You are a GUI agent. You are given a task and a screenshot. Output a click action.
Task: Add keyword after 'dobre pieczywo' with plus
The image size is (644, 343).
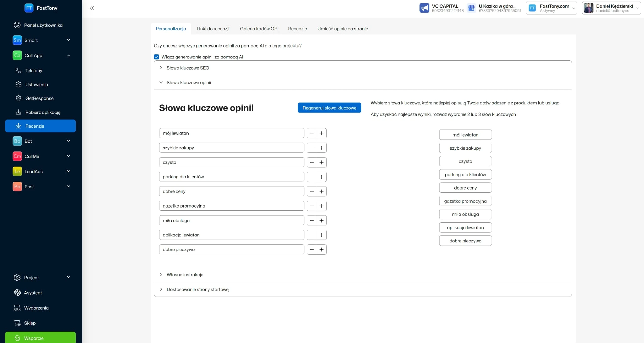322,249
